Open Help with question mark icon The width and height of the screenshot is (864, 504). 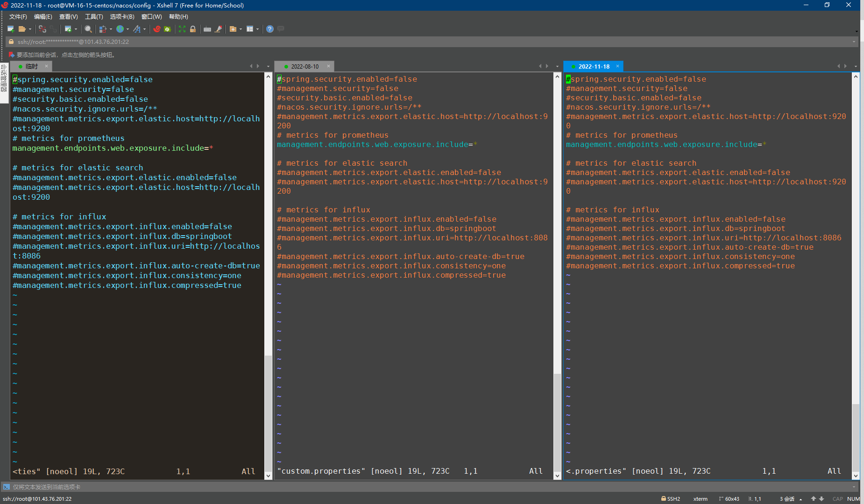click(x=270, y=29)
